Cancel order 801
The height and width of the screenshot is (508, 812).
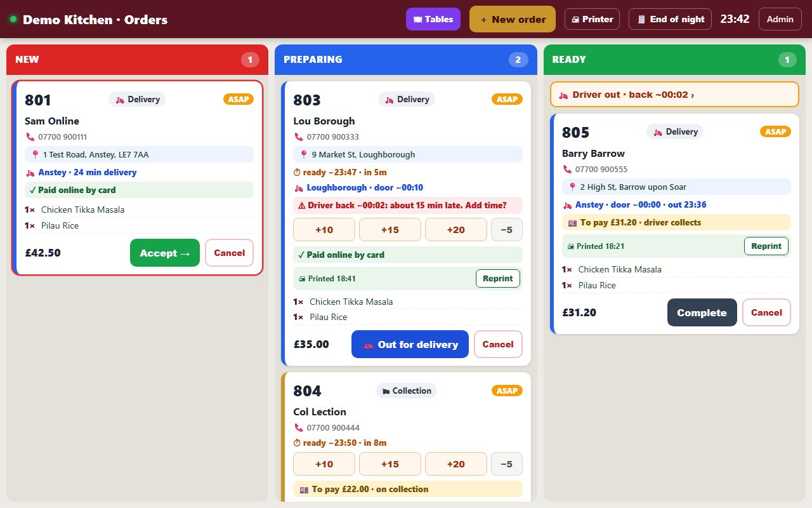click(x=229, y=253)
